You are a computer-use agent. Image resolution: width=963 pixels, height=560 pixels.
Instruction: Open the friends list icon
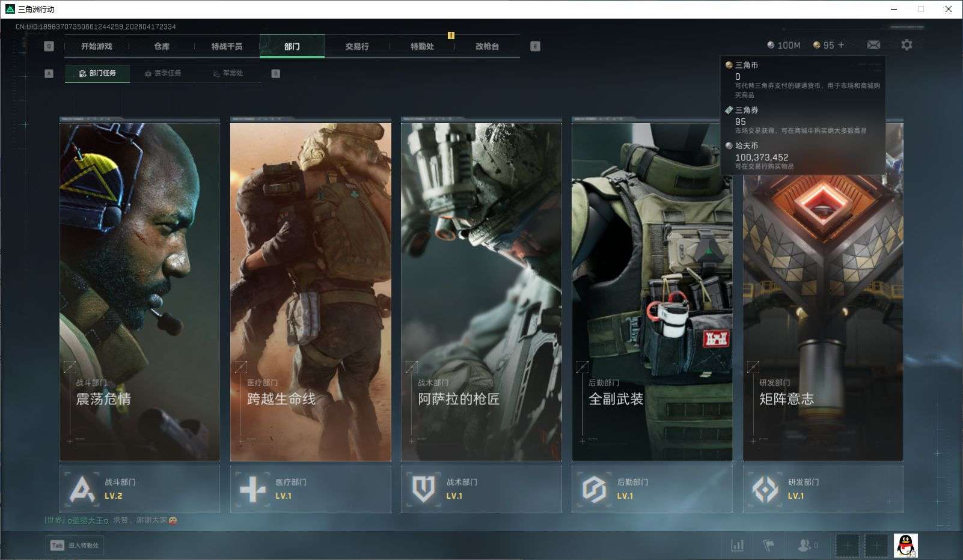tap(807, 546)
